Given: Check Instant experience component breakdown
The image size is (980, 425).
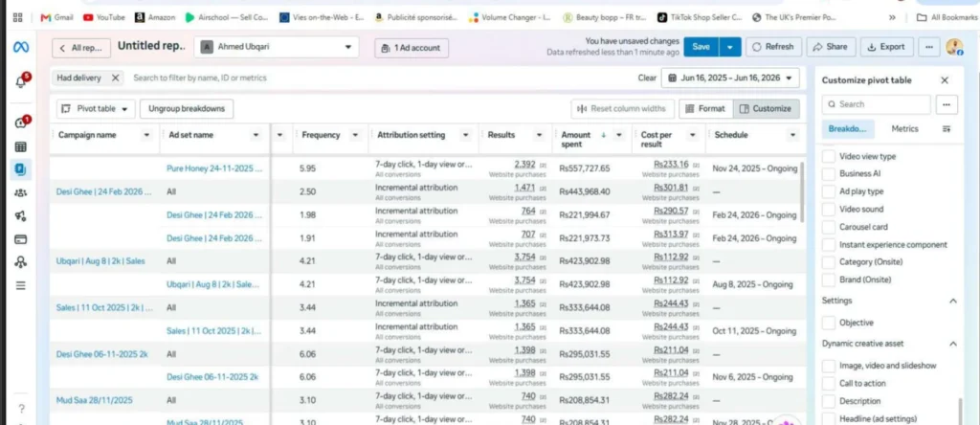Looking at the screenshot, I should pos(828,245).
